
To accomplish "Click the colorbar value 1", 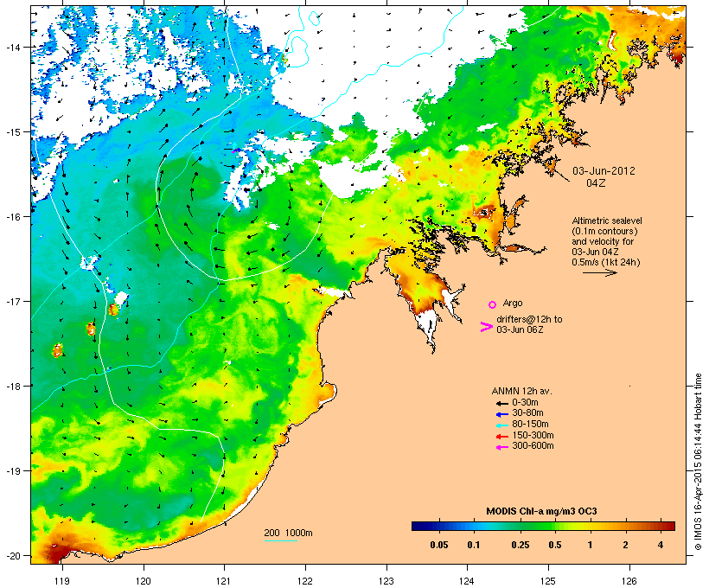I will click(590, 545).
